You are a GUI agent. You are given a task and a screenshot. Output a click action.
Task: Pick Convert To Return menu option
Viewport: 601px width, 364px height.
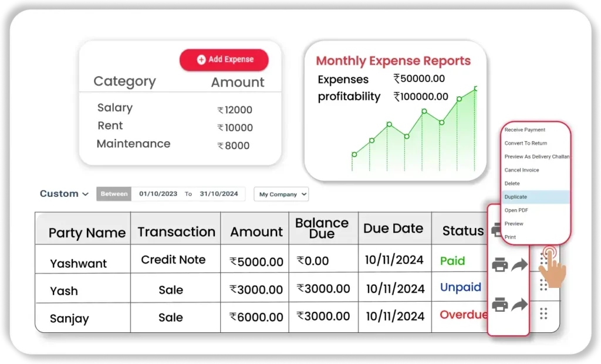tap(526, 143)
